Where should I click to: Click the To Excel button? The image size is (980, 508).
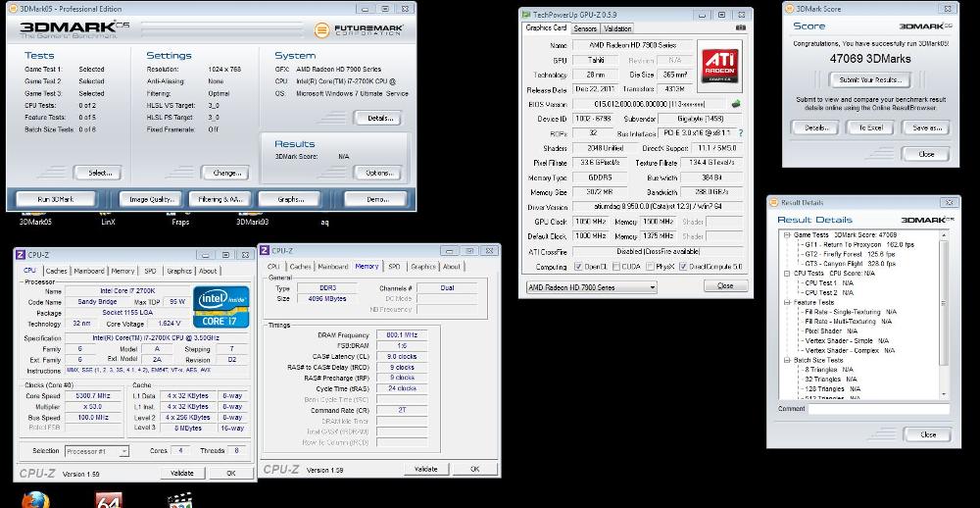(870, 127)
